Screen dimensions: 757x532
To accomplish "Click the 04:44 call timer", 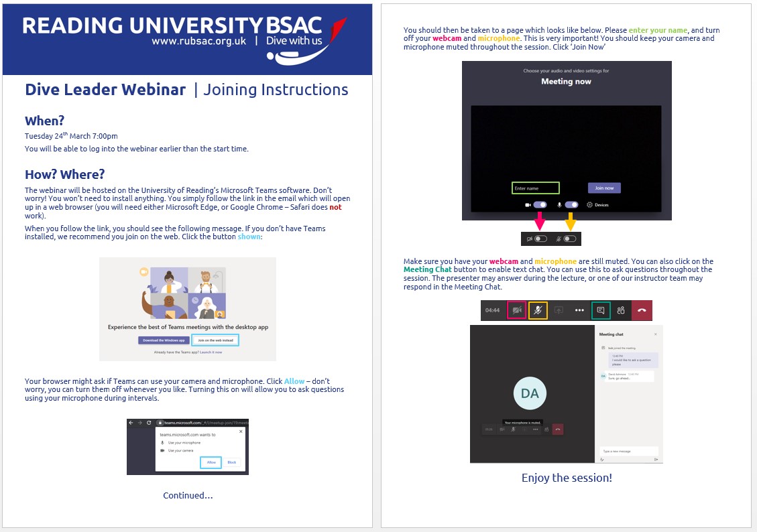I will point(492,311).
